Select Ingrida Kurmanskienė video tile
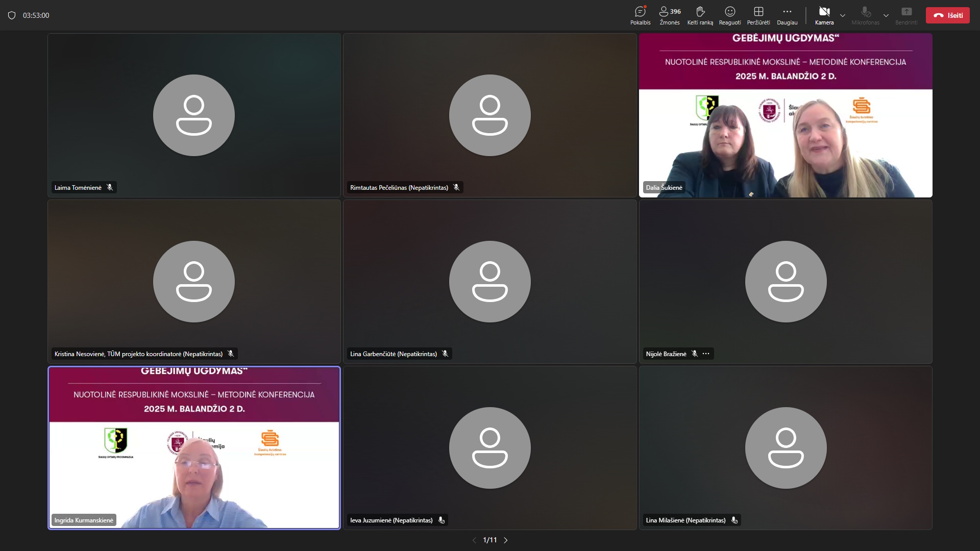This screenshot has height=551, width=980. tap(194, 447)
